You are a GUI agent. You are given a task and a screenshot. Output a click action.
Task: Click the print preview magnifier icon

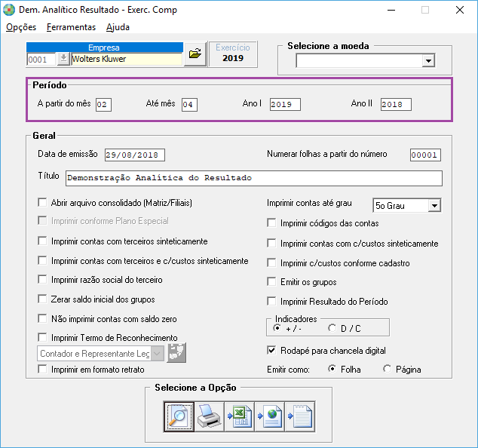[x=179, y=416]
